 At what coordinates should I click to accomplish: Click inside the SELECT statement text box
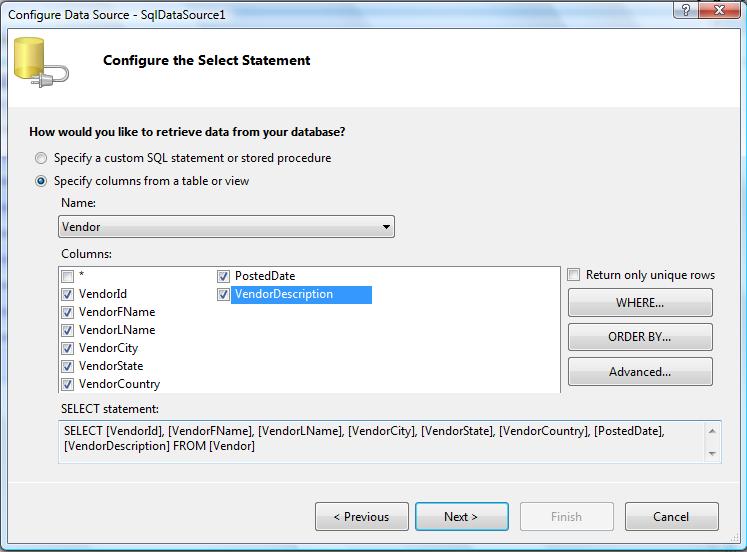pyautogui.click(x=380, y=439)
